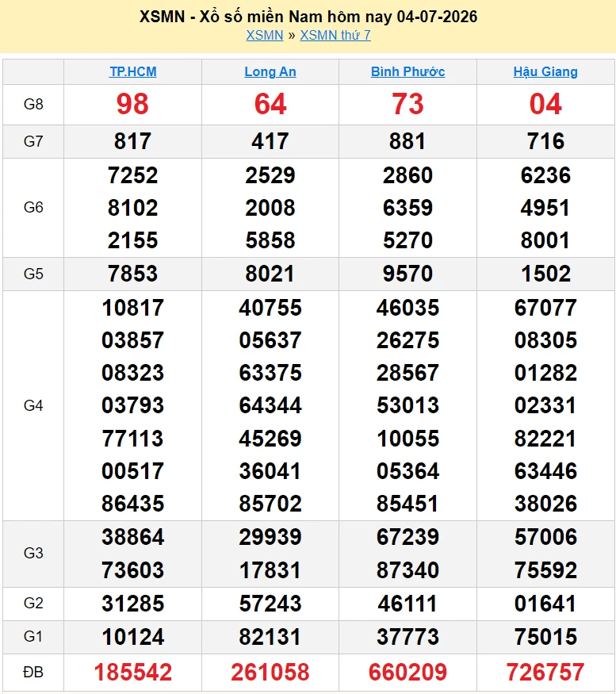This screenshot has height=694, width=616.
Task: Select G6 number 4951
Action: [545, 208]
